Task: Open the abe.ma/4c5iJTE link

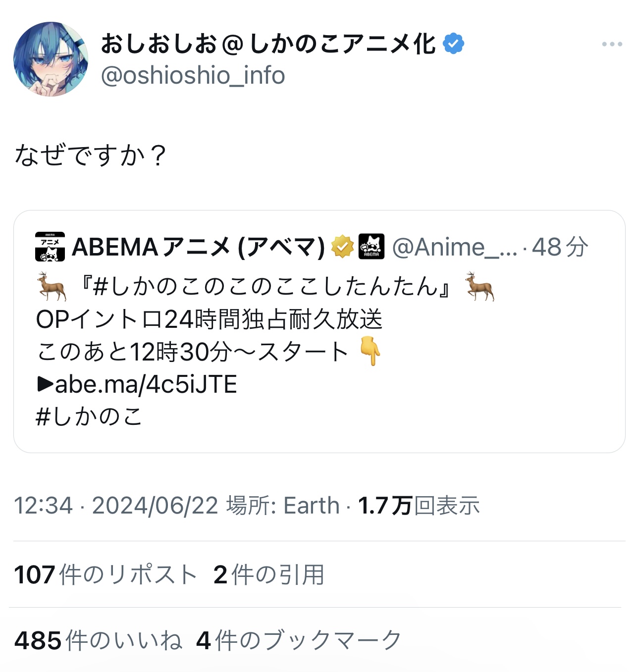Action: (x=146, y=384)
